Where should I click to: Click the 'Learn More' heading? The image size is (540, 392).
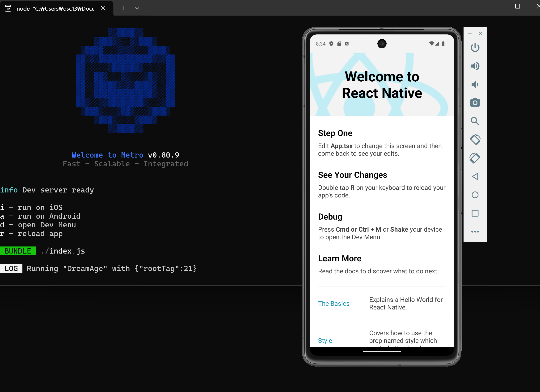340,259
